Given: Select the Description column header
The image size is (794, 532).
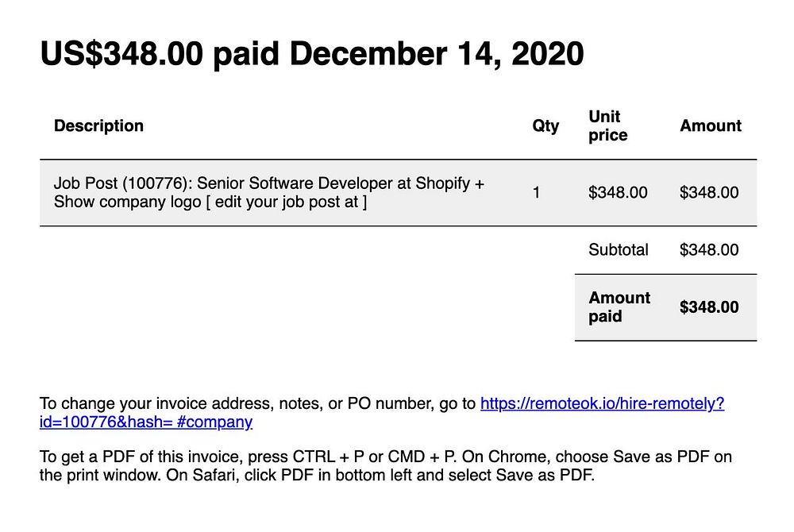Looking at the screenshot, I should 98,125.
